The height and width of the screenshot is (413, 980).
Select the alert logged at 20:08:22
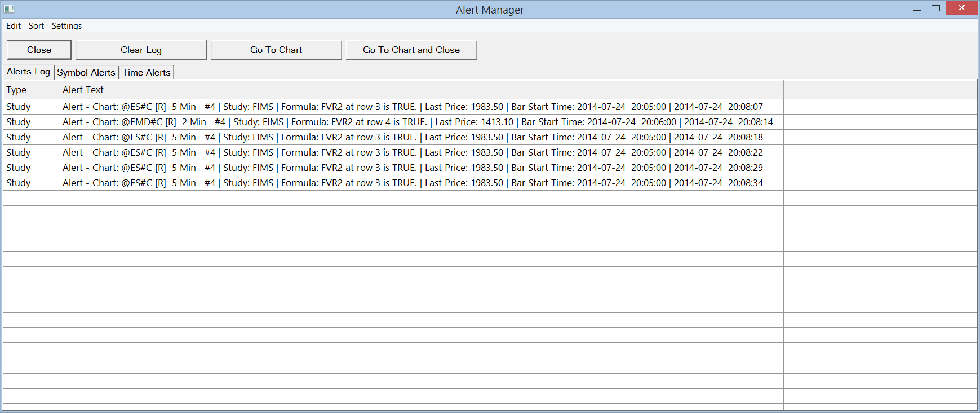(x=413, y=153)
